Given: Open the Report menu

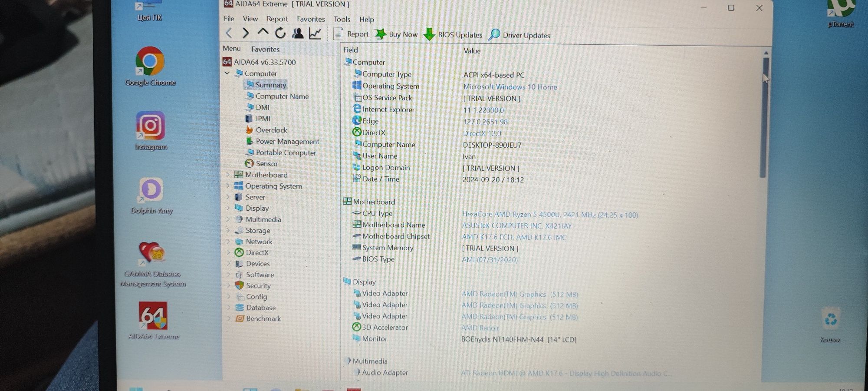Looking at the screenshot, I should (x=277, y=19).
